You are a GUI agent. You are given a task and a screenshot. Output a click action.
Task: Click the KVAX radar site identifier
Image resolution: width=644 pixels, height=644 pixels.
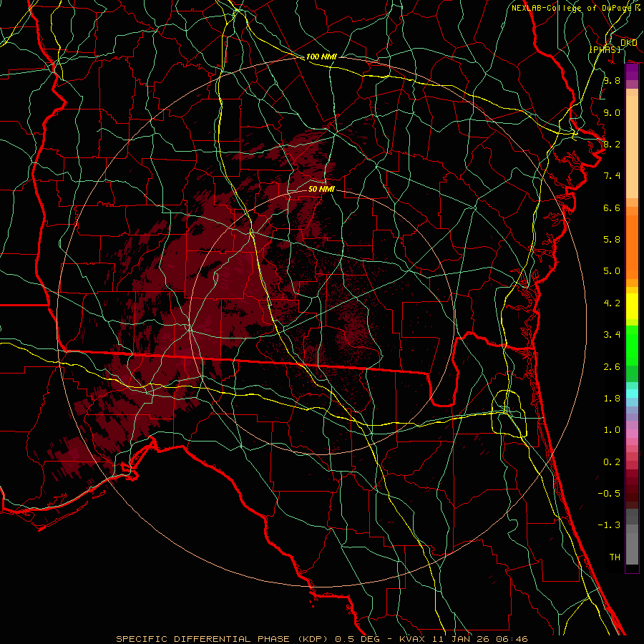tap(412, 639)
